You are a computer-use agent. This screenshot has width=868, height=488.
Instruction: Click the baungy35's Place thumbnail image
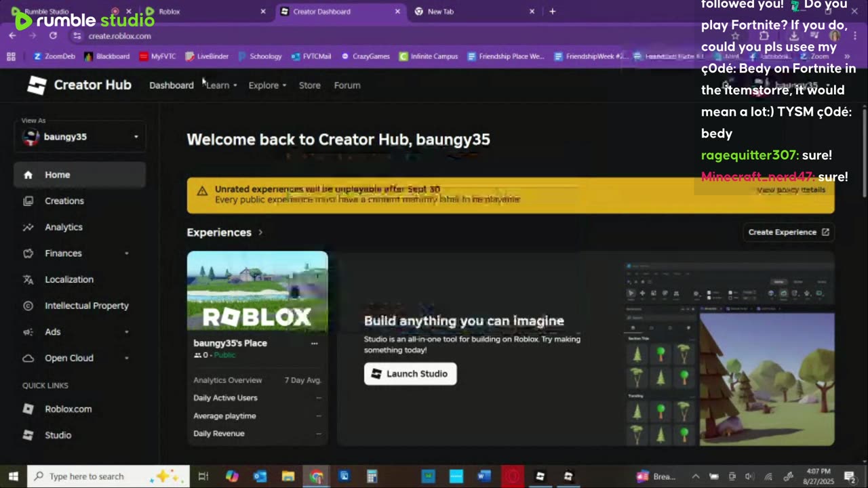tap(257, 291)
